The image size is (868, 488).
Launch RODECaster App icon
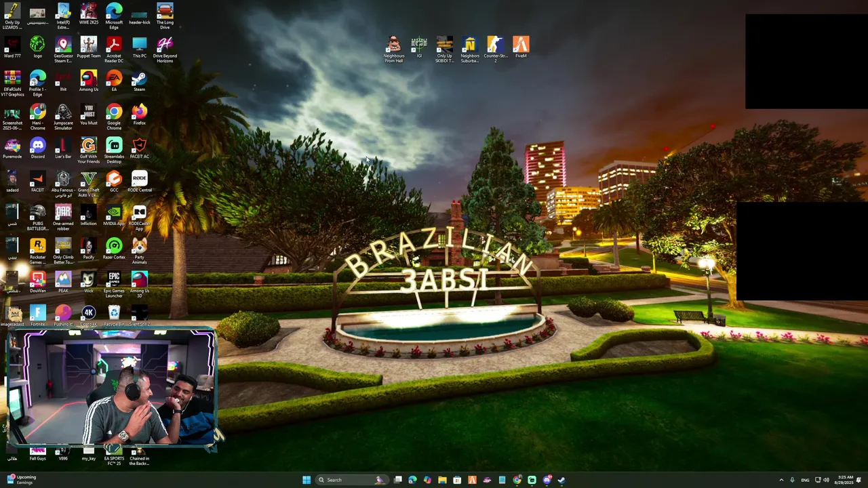click(x=140, y=218)
